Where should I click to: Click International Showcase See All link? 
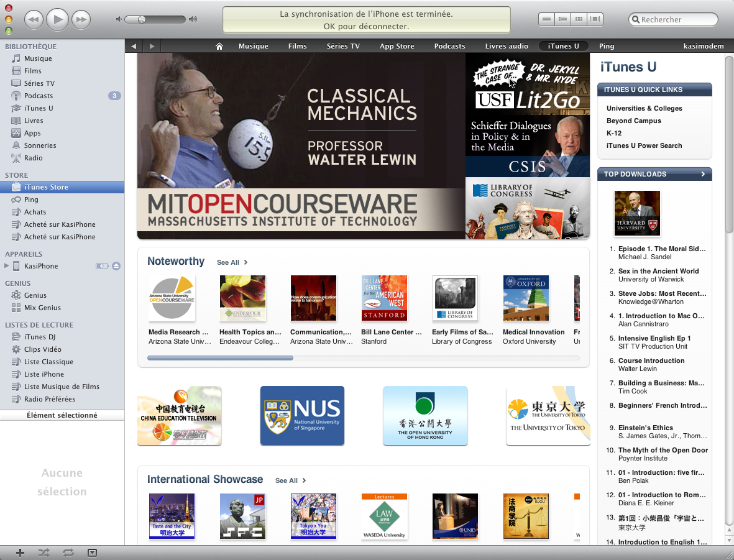point(291,481)
